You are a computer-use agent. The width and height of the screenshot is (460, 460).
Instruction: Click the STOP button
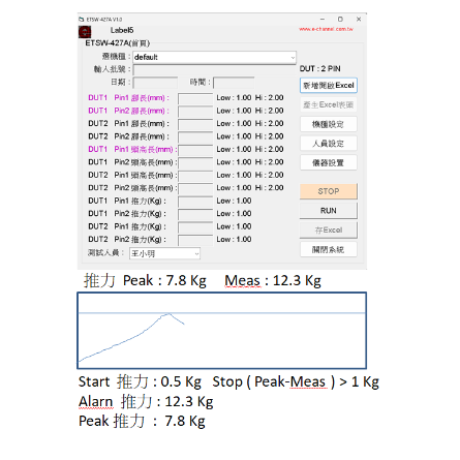328,191
